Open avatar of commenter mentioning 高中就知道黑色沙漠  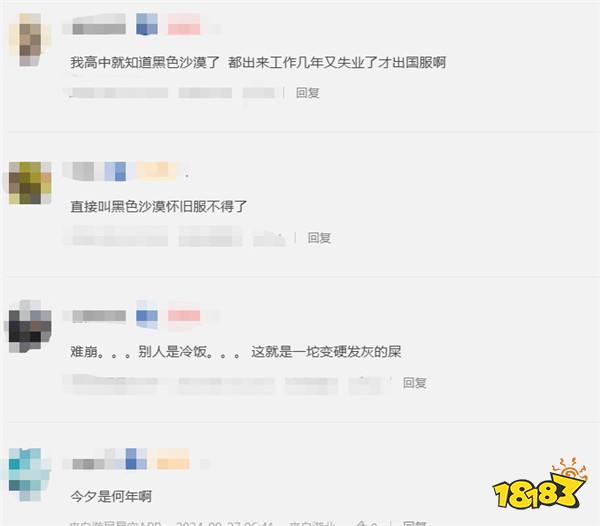[x=30, y=40]
